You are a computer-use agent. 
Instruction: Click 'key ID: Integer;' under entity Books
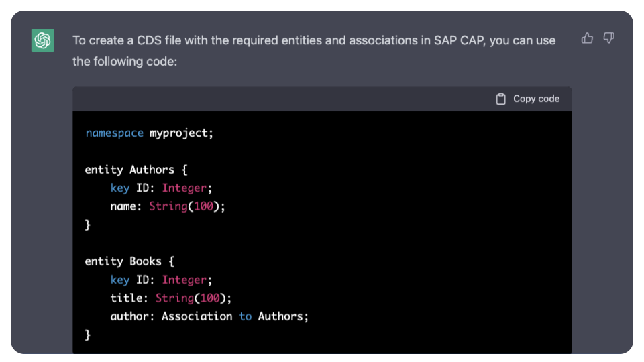[x=161, y=280]
